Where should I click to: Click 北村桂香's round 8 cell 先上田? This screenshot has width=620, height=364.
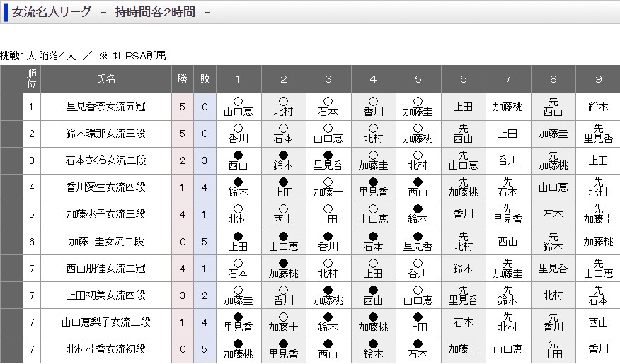[x=553, y=349]
